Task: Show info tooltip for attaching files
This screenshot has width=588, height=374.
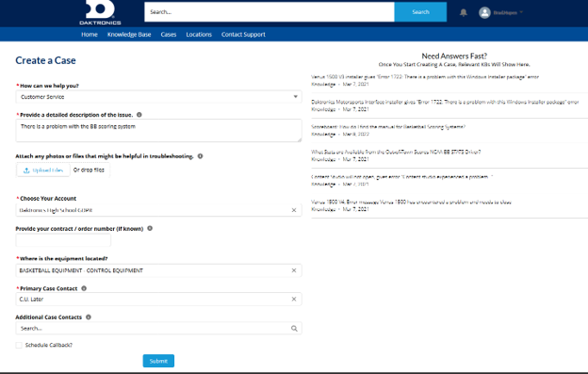Action: [201, 155]
